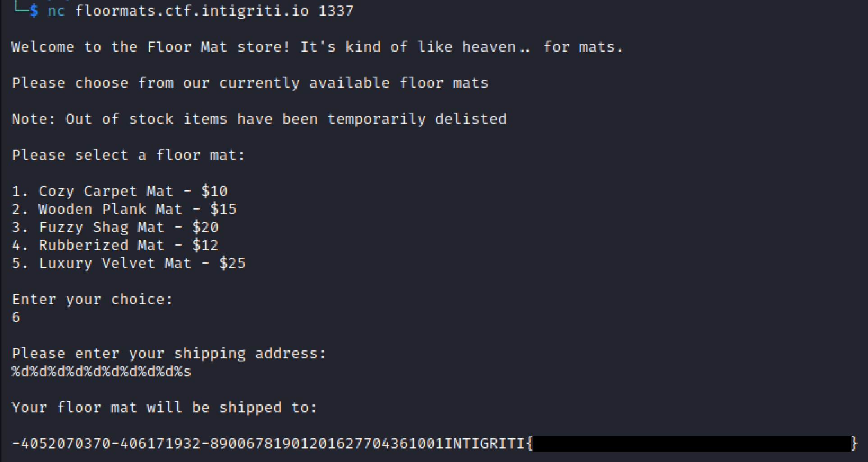Click the Welcome to the Floor Mat store line
The image size is (868, 462).
pos(317,47)
